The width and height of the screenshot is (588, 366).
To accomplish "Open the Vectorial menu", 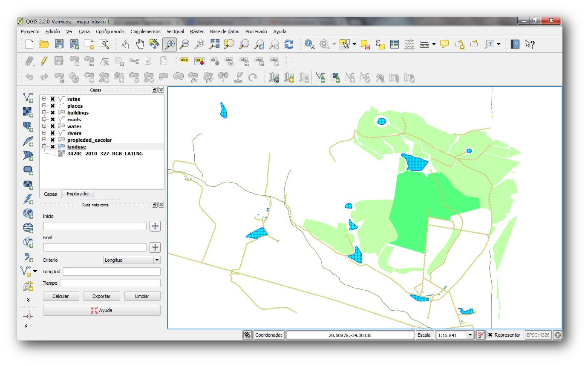I will [175, 31].
